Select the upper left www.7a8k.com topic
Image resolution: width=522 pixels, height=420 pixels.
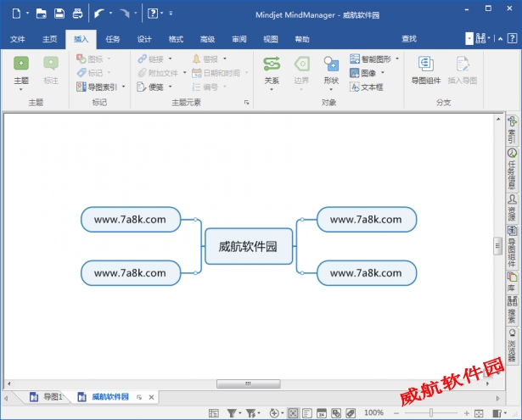pyautogui.click(x=131, y=219)
